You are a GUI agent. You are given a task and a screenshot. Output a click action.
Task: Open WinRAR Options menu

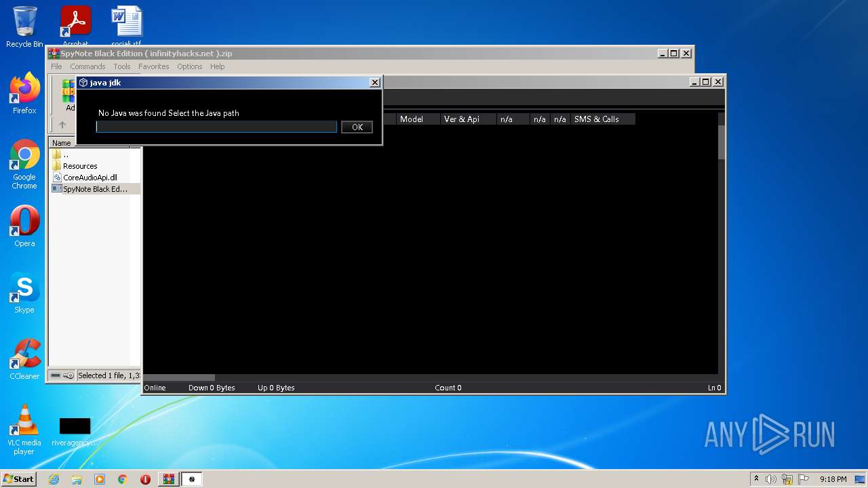pyautogui.click(x=190, y=66)
